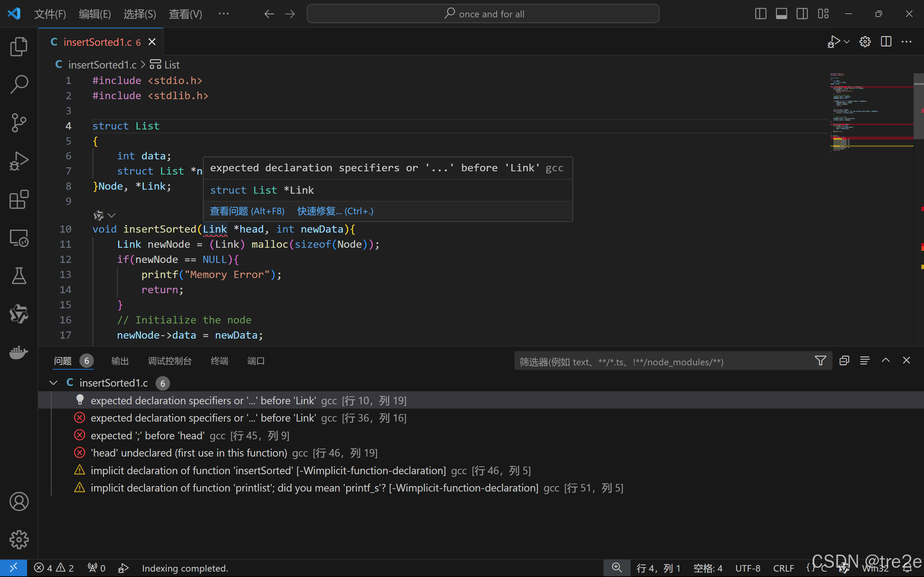Open the Testing flask view
The image size is (924, 577).
[x=19, y=276]
